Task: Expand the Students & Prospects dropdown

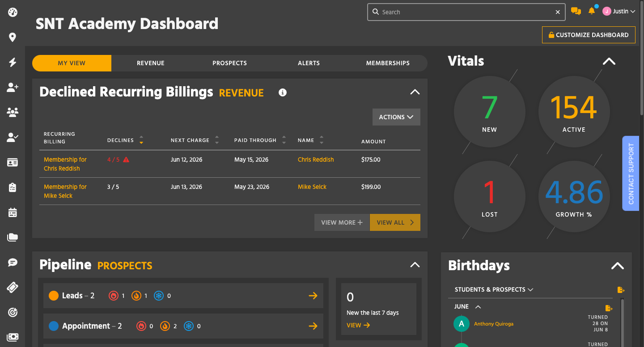Action: [494, 289]
